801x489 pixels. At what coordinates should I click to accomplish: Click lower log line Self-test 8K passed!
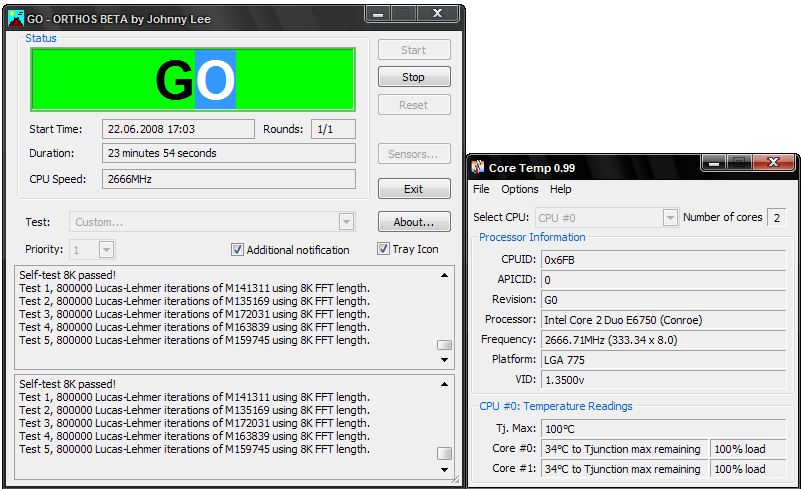coord(67,384)
